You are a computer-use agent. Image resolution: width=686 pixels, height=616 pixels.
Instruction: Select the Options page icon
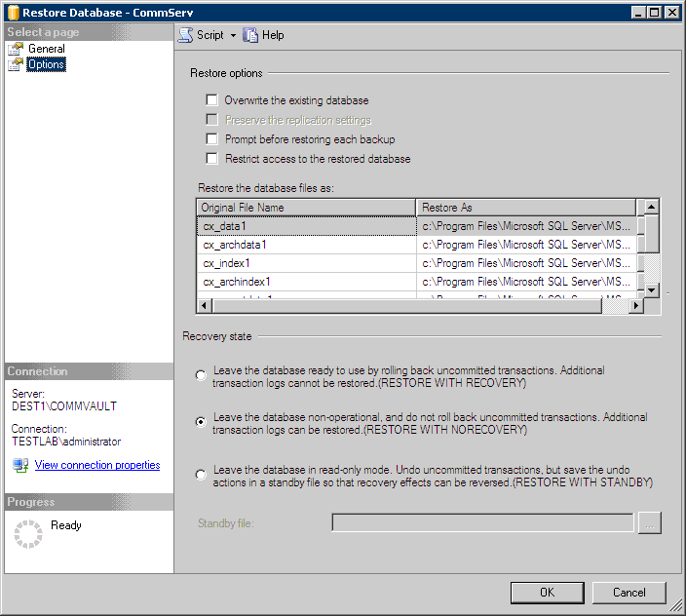16,64
